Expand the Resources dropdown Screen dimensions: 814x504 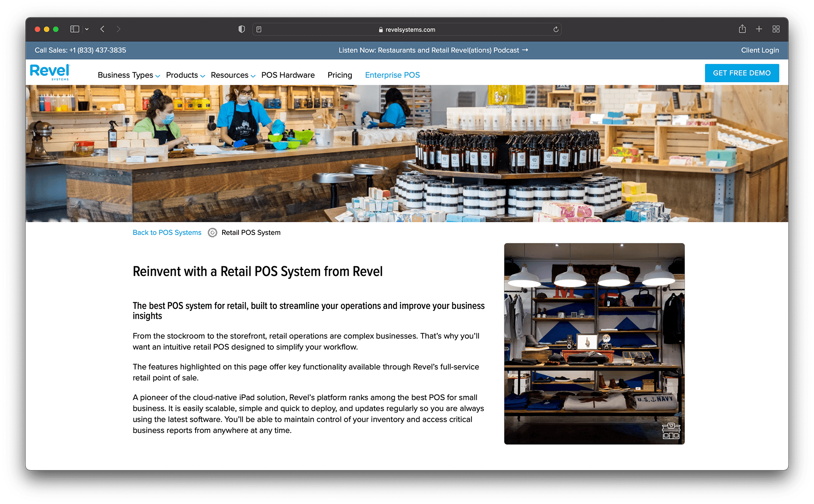coord(230,75)
